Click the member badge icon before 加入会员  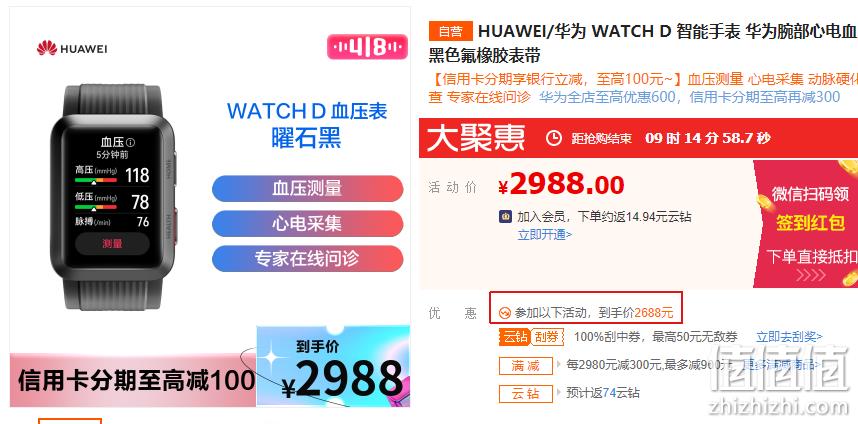[505, 217]
